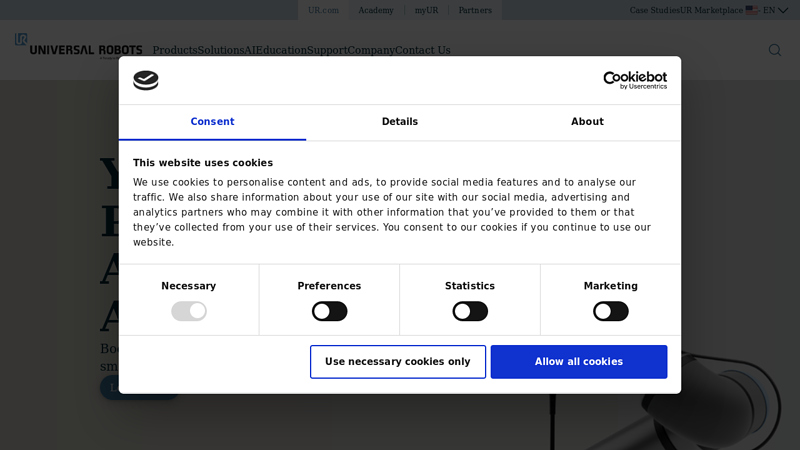Toggle the Necessary cookies switch
This screenshot has height=450, width=800.
click(189, 311)
